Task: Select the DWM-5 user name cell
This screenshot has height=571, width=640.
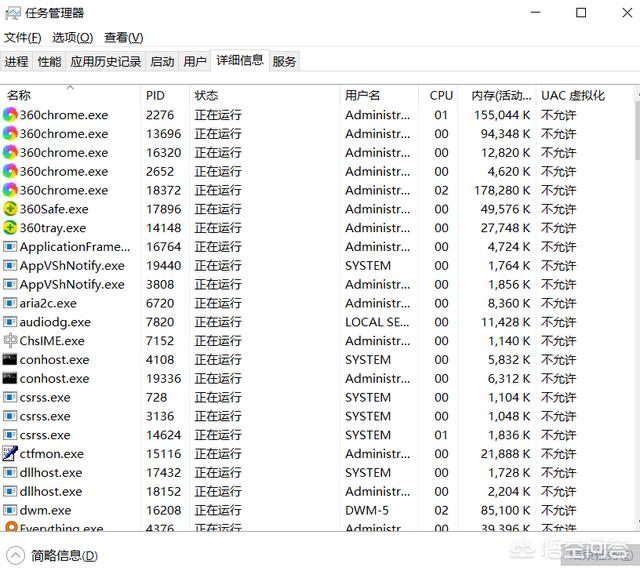Action: (367, 510)
